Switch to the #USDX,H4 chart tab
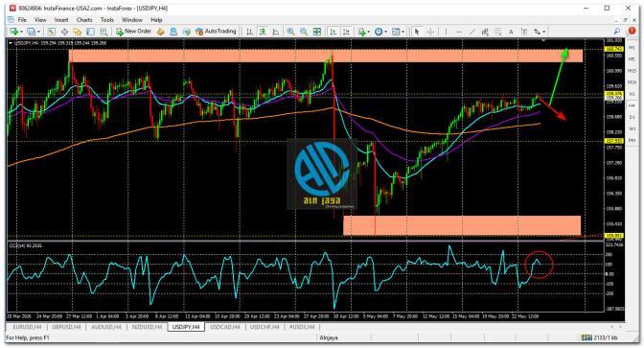This screenshot has width=644, height=348. coord(302,327)
